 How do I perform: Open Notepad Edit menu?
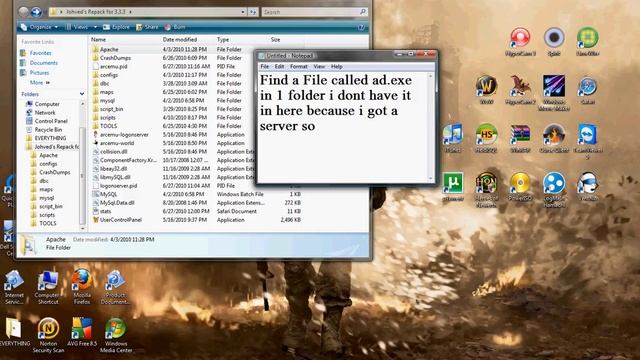pos(279,67)
